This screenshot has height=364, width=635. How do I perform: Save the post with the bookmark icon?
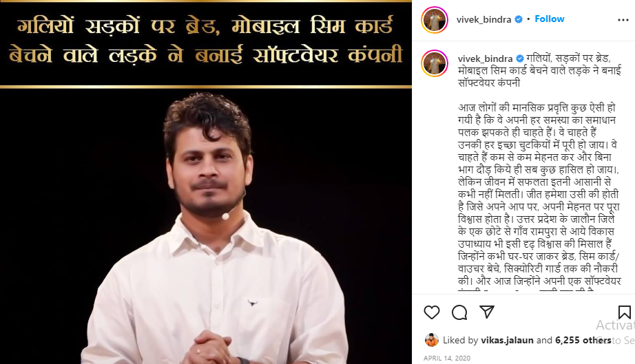pyautogui.click(x=624, y=312)
